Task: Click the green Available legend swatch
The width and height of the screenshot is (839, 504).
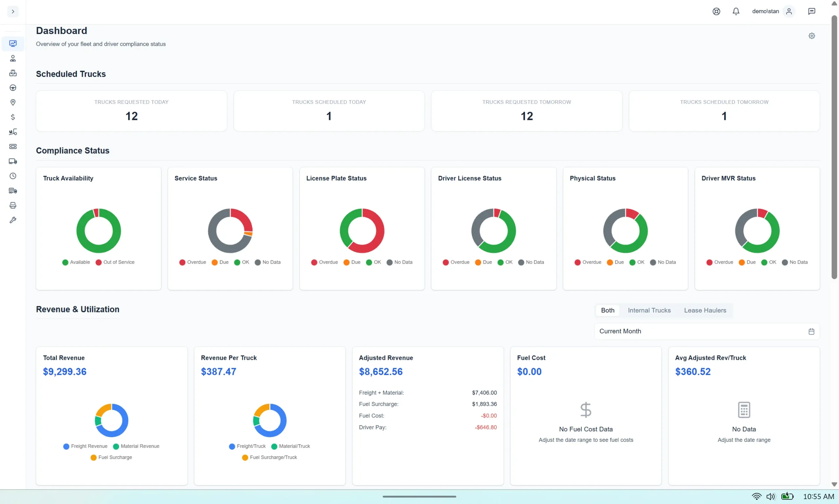Action: (x=66, y=262)
